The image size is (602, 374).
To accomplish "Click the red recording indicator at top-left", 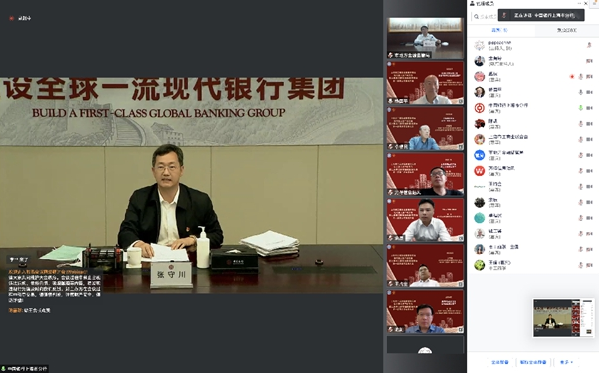I will tap(12, 18).
